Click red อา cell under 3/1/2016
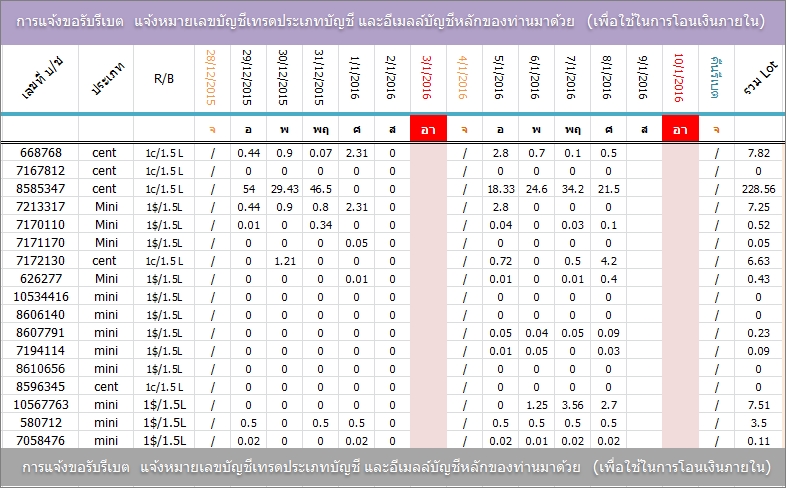This screenshot has width=786, height=488. point(428,129)
